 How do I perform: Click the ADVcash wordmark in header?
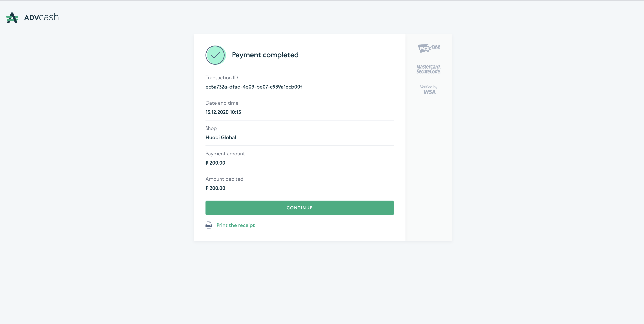pyautogui.click(x=41, y=17)
